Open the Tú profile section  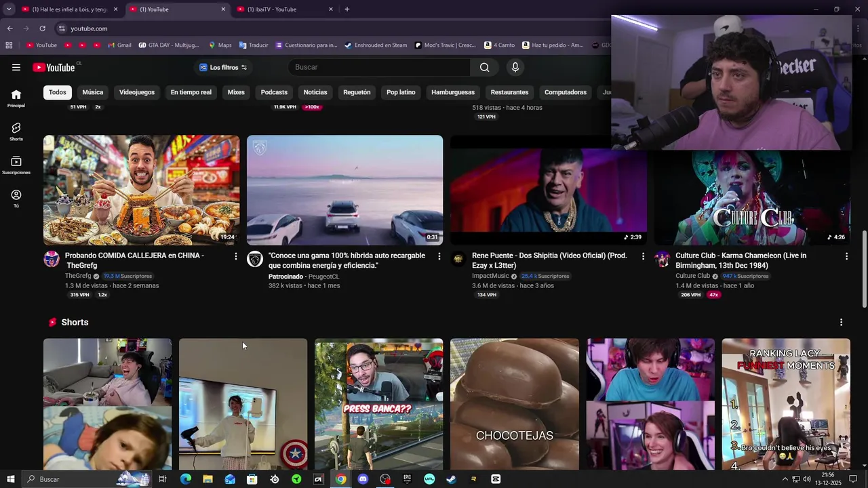(x=16, y=199)
